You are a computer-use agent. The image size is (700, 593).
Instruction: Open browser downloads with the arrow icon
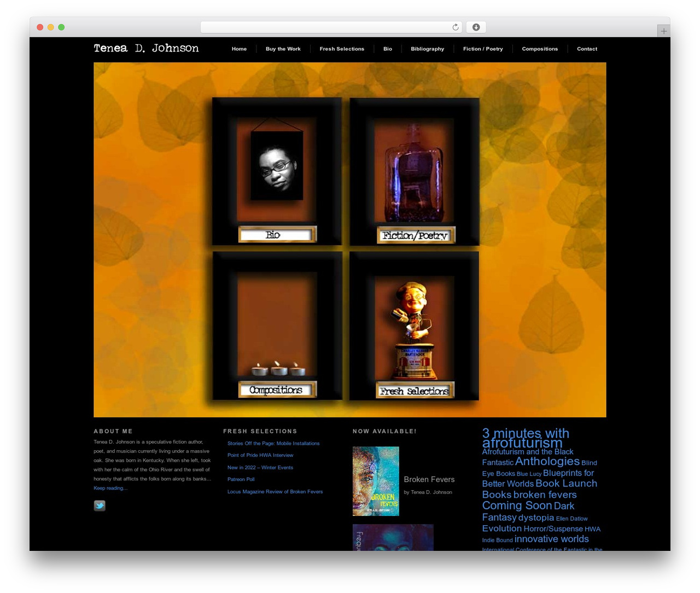(x=476, y=27)
